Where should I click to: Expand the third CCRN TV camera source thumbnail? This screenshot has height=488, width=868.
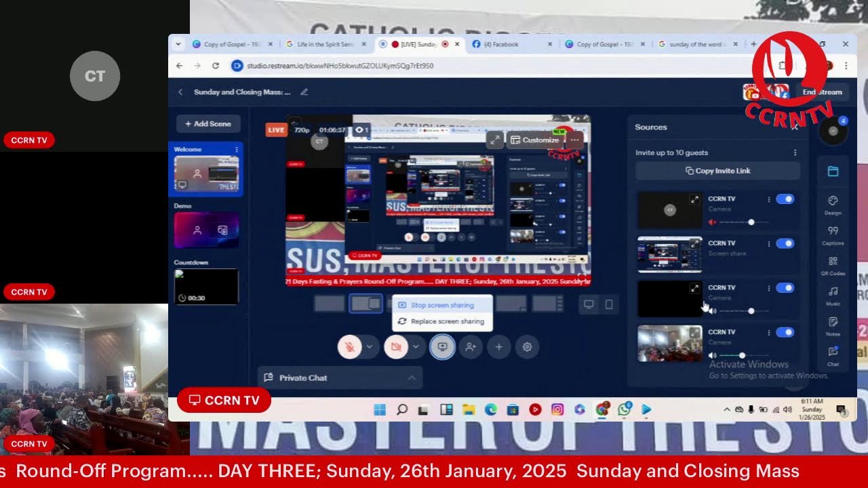point(694,288)
